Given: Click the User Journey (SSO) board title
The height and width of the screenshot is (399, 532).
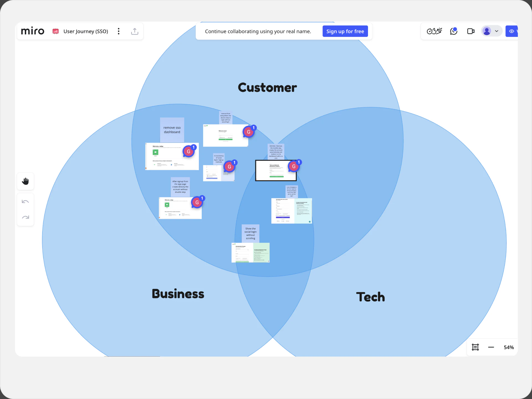Looking at the screenshot, I should pyautogui.click(x=86, y=31).
